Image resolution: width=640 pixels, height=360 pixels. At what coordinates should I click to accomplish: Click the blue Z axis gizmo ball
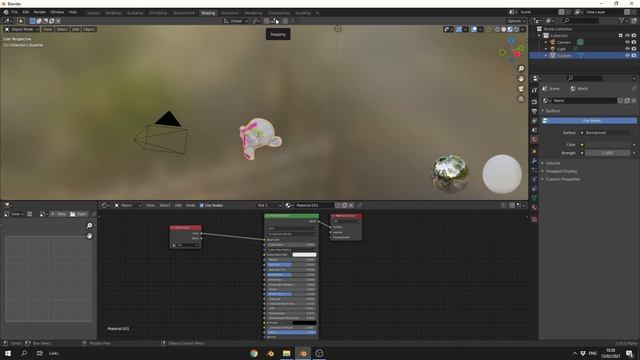[x=511, y=40]
